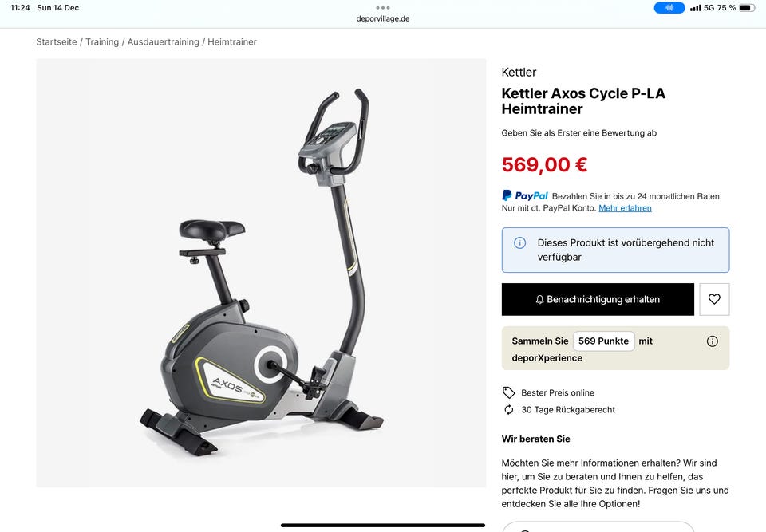Open deporXperience points info icon
766x532 pixels.
[712, 341]
